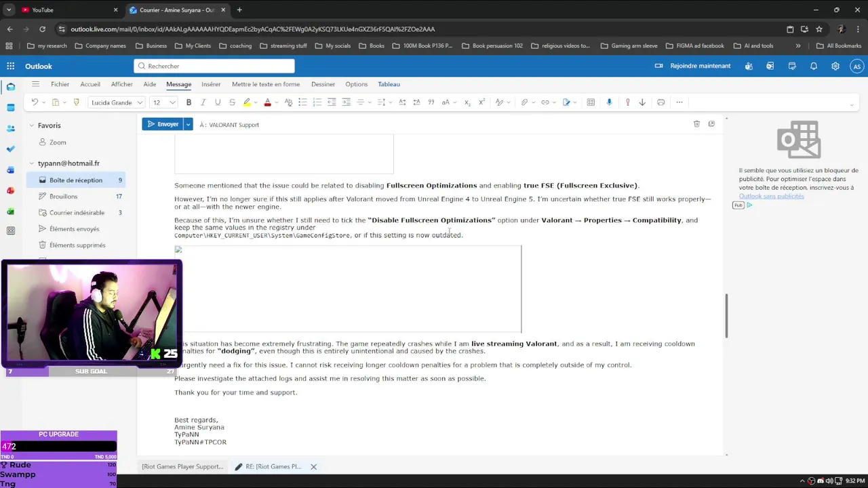Collapse the Favoris folder group

click(31, 125)
